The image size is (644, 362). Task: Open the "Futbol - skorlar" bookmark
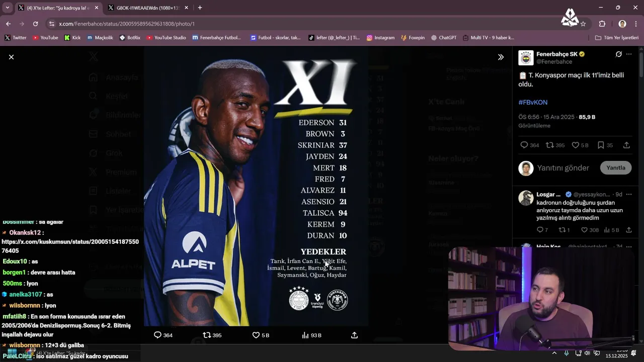275,38
